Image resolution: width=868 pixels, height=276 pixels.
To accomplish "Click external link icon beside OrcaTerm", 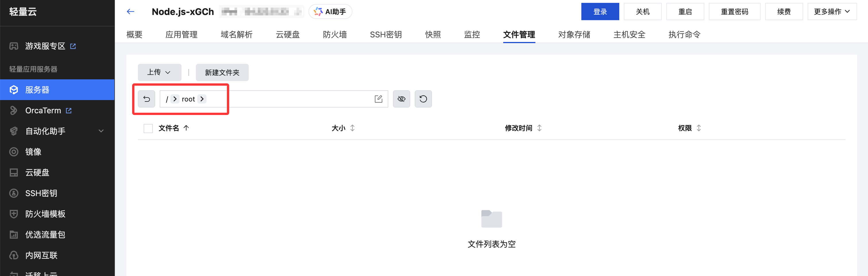I will point(69,110).
